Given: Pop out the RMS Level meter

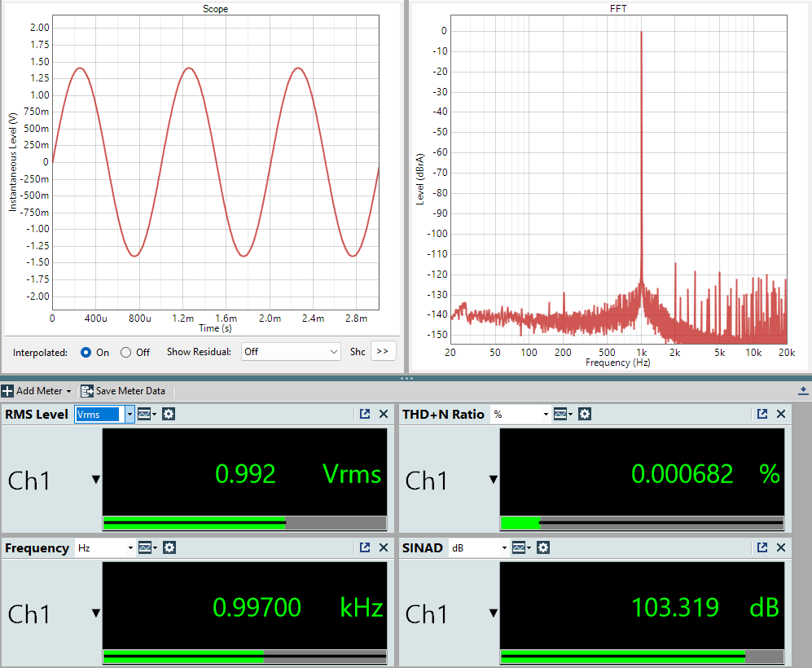Looking at the screenshot, I should point(365,415).
